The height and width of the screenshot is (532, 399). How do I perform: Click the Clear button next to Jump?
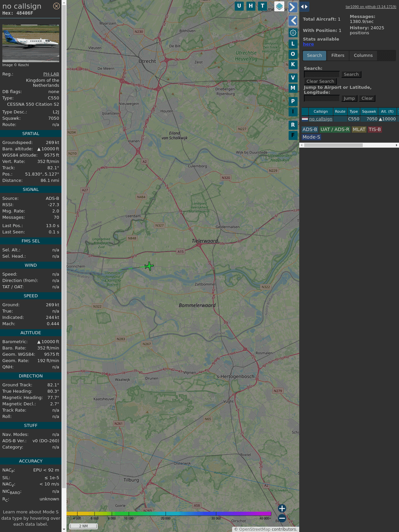(367, 98)
